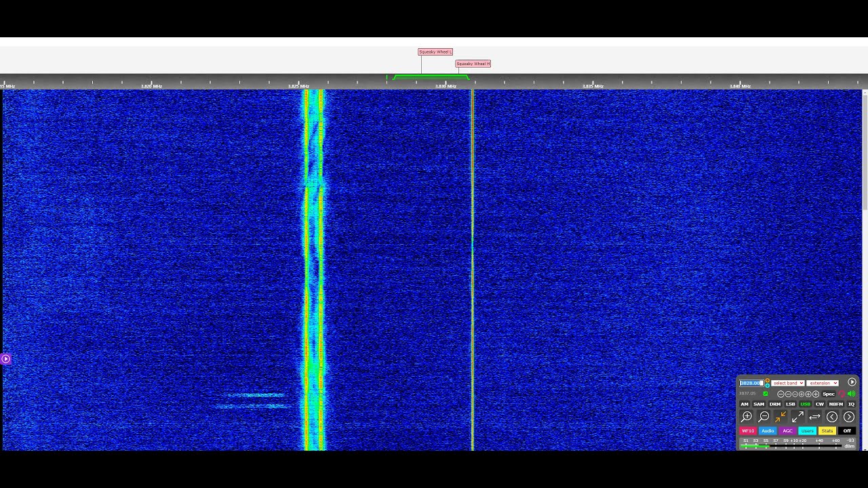Select IQ demodulation mode
Screen dimensions: 868x488
point(852,404)
